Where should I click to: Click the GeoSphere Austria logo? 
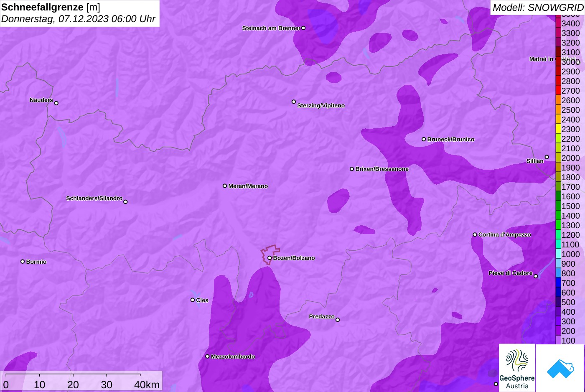point(517,368)
